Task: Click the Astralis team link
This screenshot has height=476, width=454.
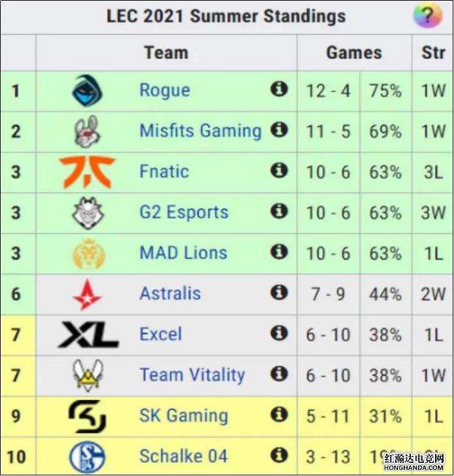Action: coord(170,294)
